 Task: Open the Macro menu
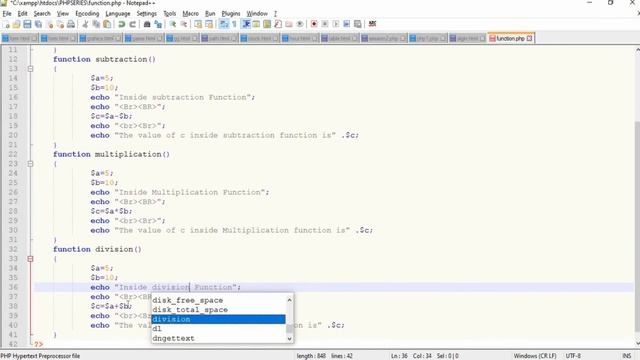tap(190, 13)
